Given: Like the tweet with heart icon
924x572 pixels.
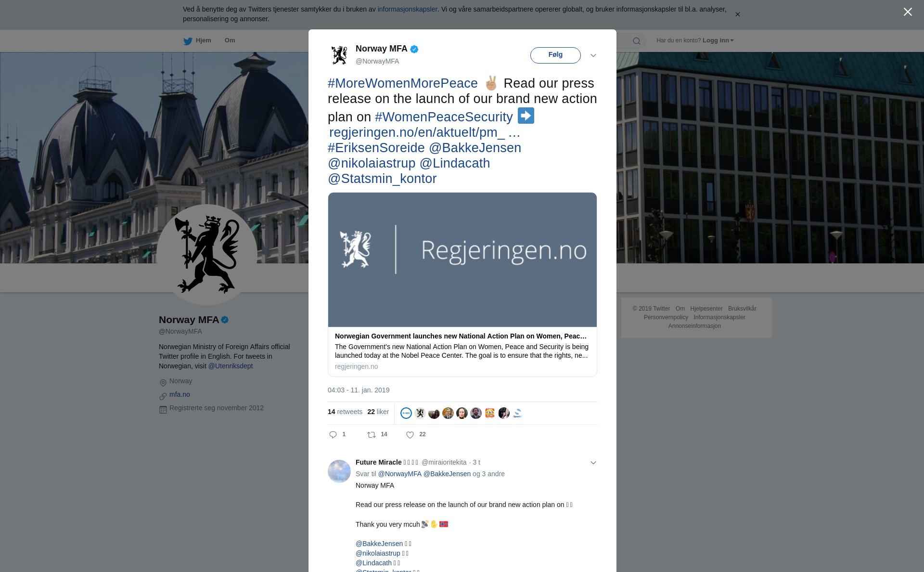Looking at the screenshot, I should pos(410,435).
